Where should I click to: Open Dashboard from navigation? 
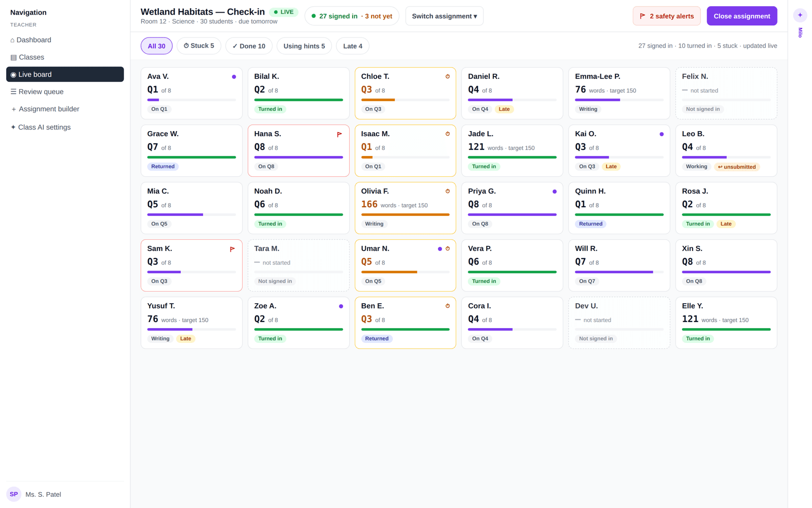[65, 40]
